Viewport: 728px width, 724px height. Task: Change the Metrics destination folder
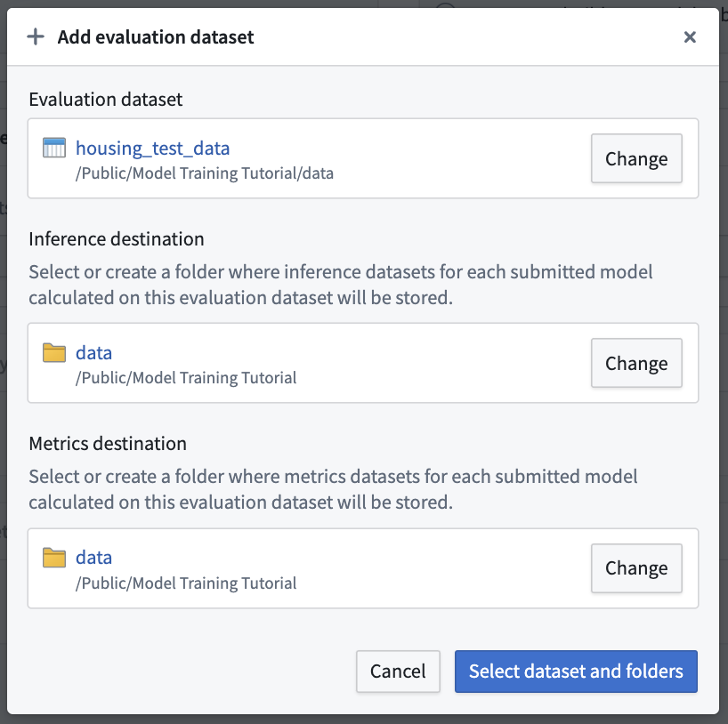point(636,568)
